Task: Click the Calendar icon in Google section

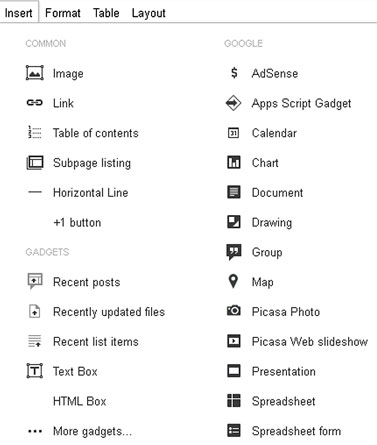Action: click(x=233, y=133)
